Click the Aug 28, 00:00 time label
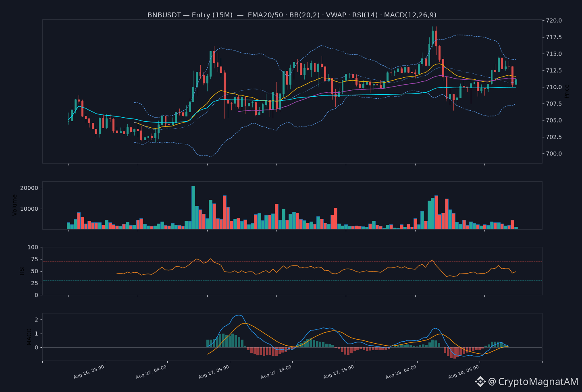 (401, 372)
